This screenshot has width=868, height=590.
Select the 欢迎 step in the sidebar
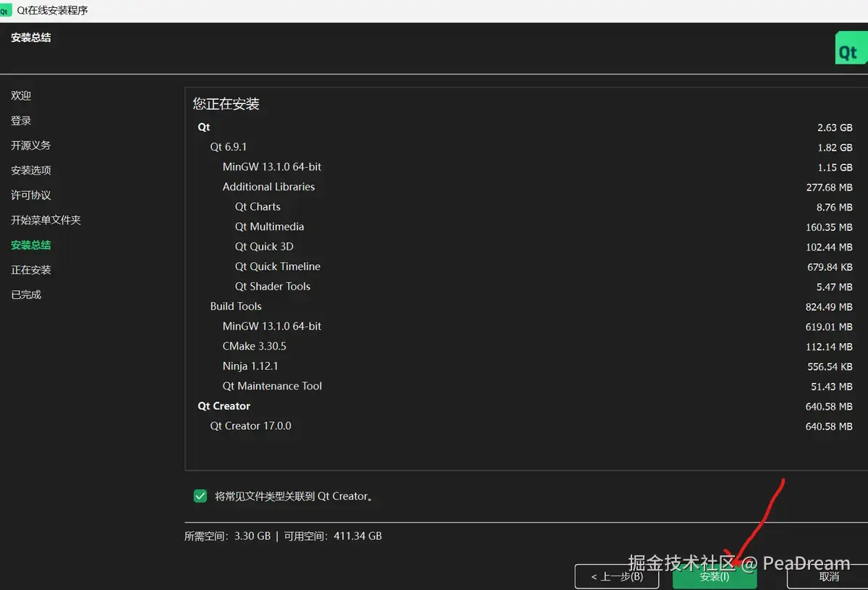[21, 96]
